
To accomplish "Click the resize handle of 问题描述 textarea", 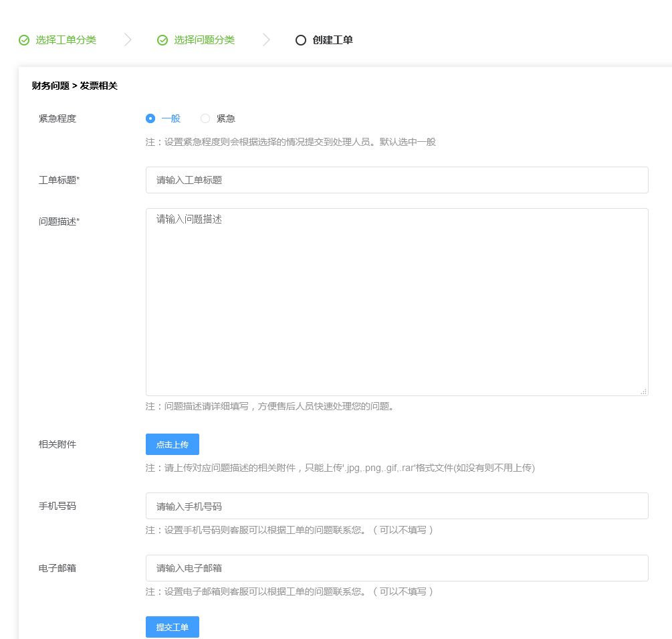I will (x=643, y=391).
